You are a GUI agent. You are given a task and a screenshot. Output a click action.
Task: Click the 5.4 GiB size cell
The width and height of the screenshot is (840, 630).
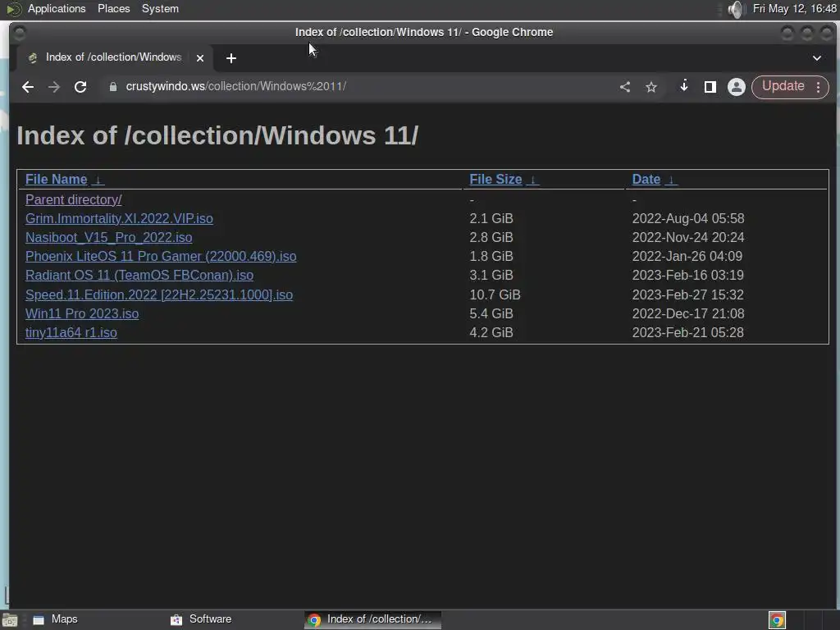491,313
